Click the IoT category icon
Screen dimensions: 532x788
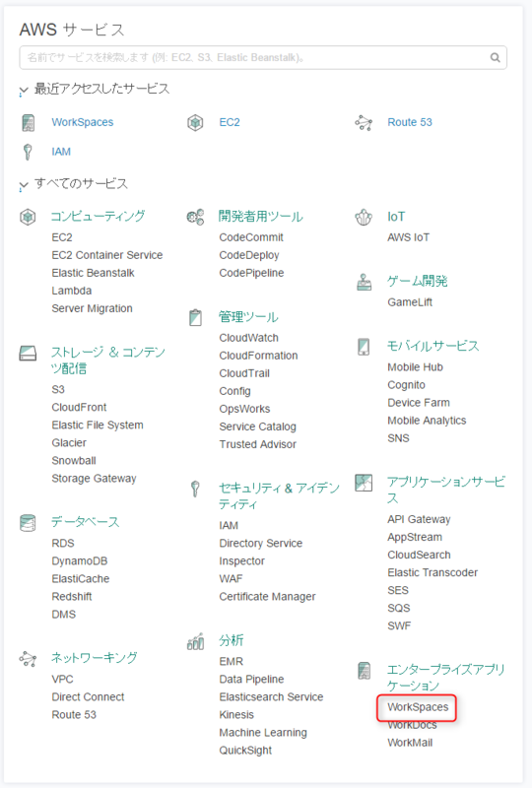coord(364,217)
